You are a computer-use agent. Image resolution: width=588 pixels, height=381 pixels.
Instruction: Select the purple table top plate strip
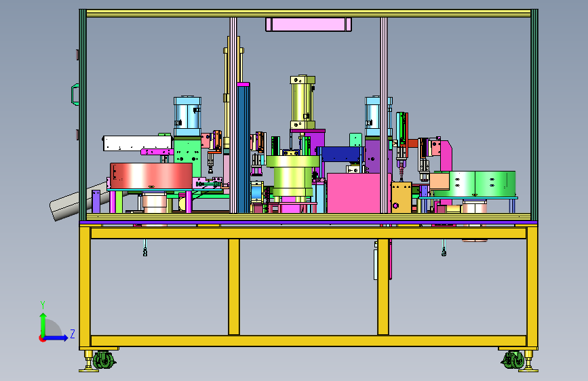point(309,223)
